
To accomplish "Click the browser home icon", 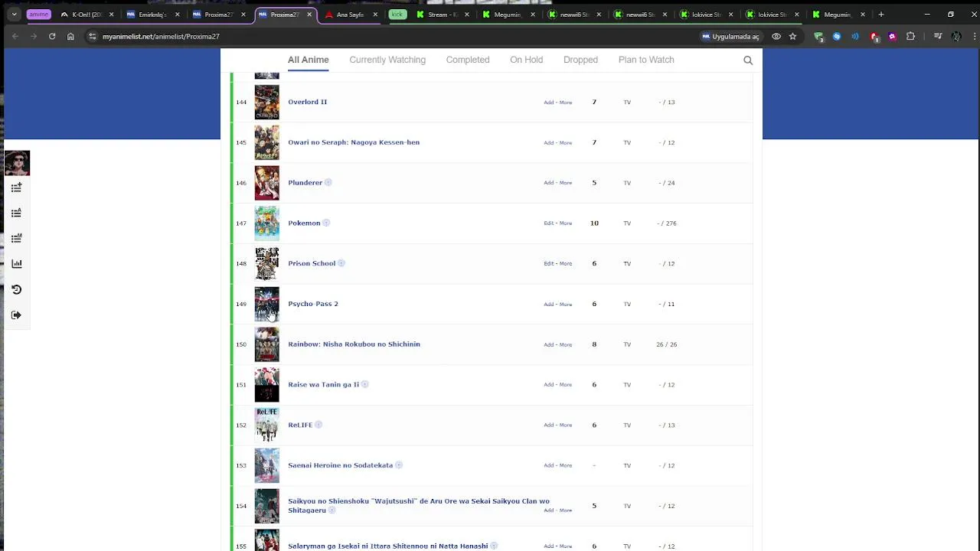I will (70, 36).
